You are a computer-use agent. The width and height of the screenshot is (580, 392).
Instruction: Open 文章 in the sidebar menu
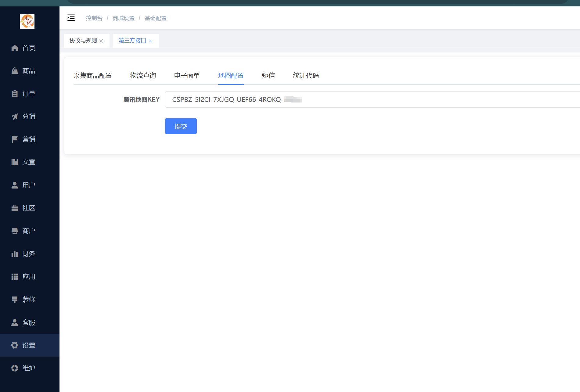click(30, 162)
